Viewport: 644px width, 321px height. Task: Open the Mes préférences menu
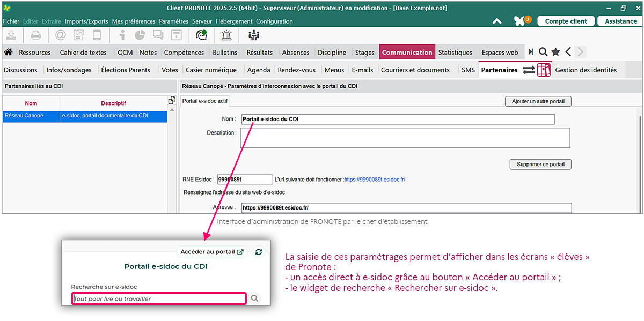(134, 21)
